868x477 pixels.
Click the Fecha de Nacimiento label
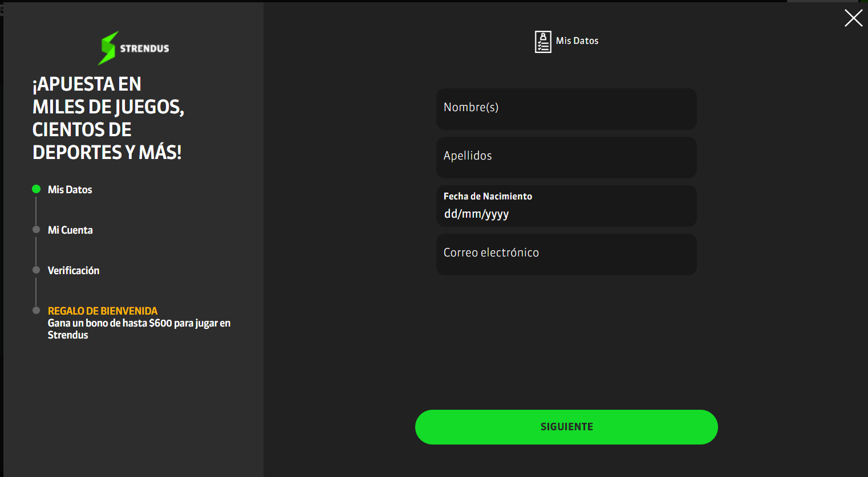tap(488, 196)
